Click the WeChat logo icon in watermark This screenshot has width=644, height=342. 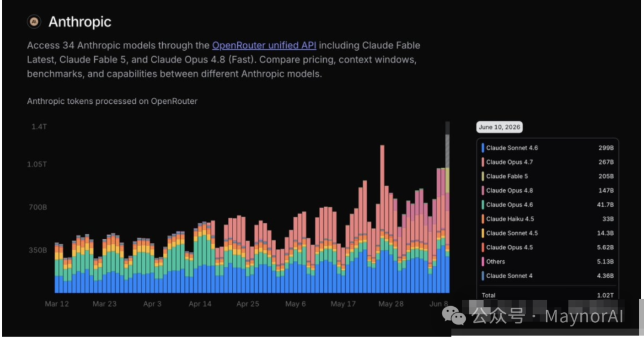(x=453, y=316)
